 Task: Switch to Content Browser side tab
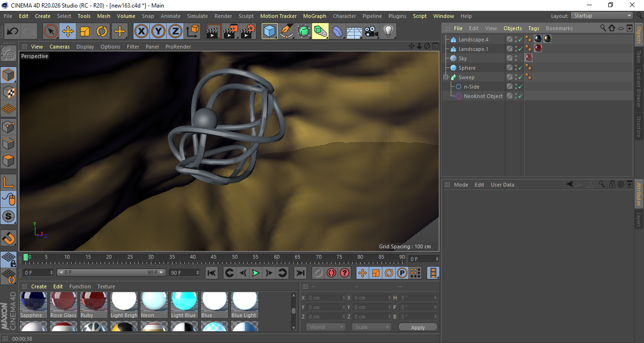pyautogui.click(x=639, y=88)
